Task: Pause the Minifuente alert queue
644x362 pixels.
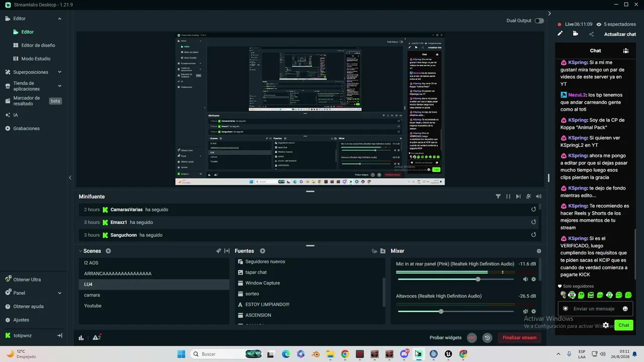Action: tap(508, 197)
